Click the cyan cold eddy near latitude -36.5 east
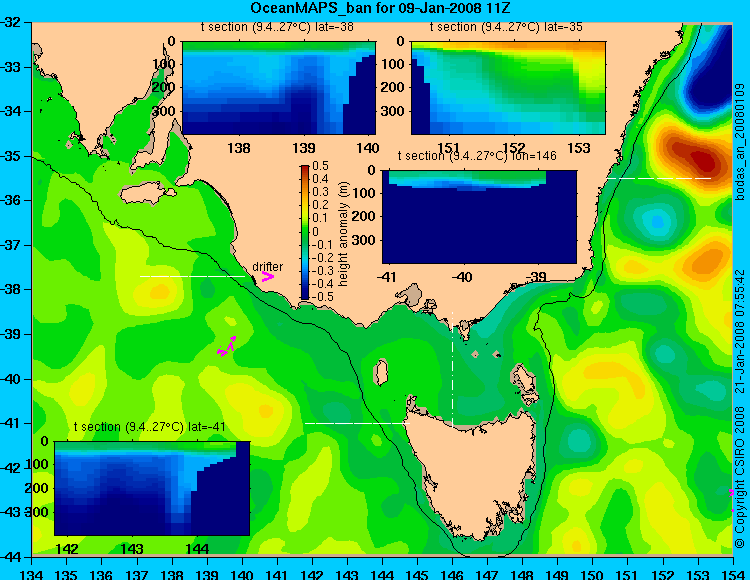Screen dimensions: 750x580 pos(658,221)
